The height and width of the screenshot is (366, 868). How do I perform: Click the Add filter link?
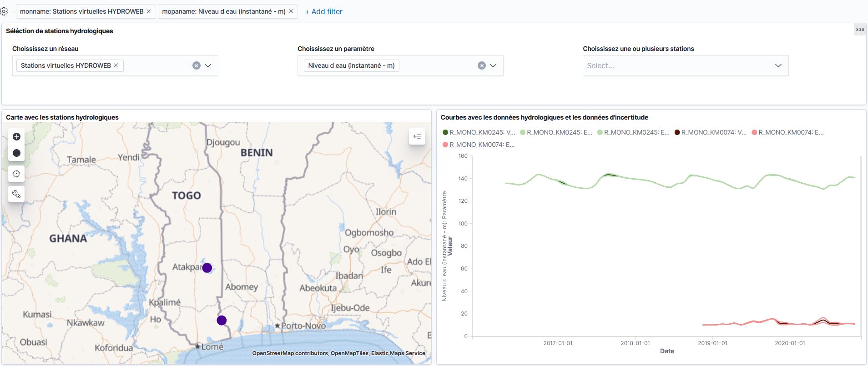pos(323,11)
